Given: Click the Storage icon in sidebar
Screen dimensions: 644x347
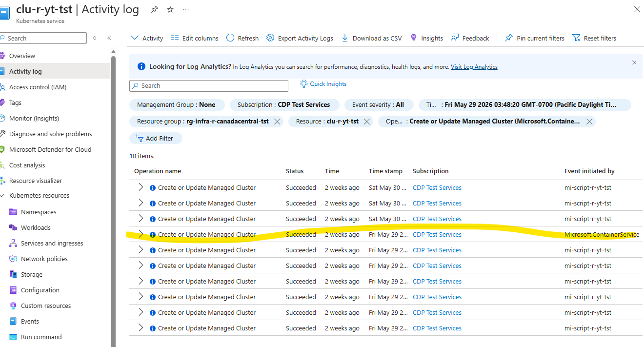Looking at the screenshot, I should 13,274.
